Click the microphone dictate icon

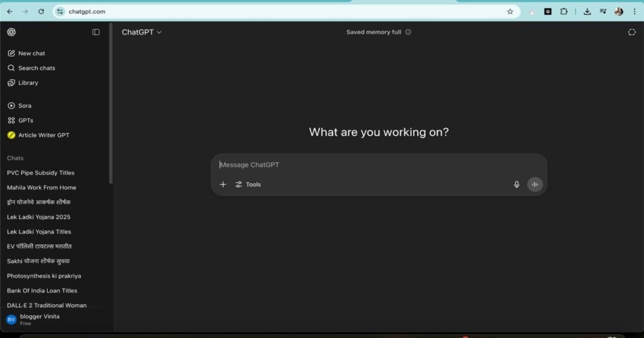517,185
